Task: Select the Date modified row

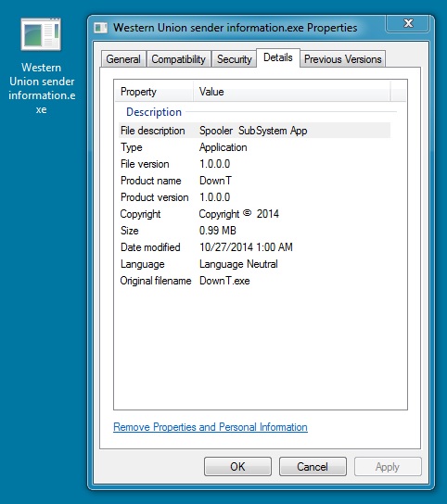Action: (254, 247)
